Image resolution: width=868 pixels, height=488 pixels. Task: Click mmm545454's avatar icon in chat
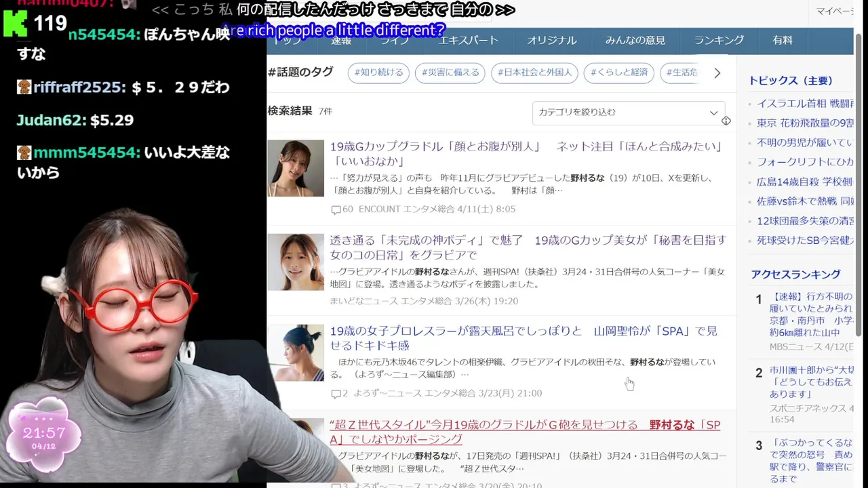(x=24, y=152)
